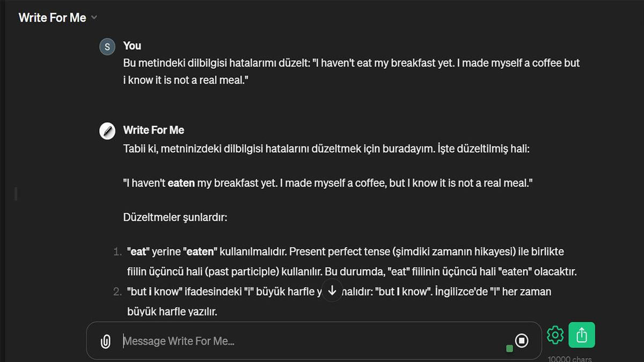Click the small green square indicator
644x362 pixels.
coord(509,349)
